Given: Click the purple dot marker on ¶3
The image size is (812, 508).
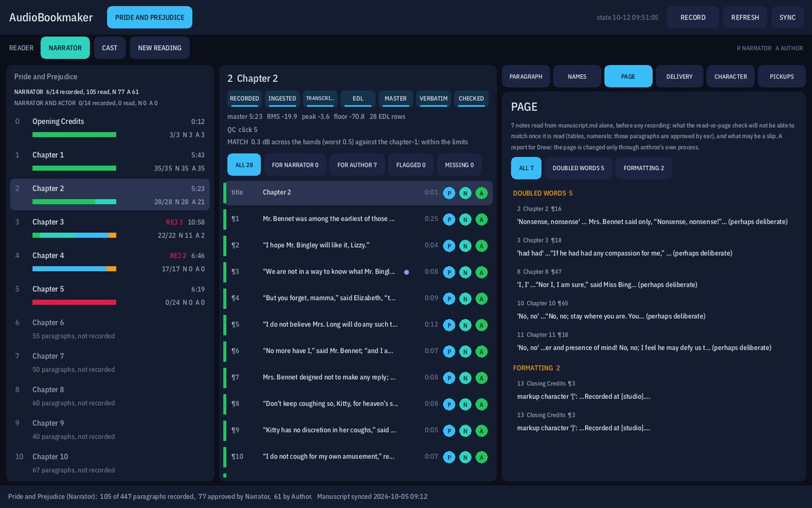Looking at the screenshot, I should pyautogui.click(x=407, y=272).
